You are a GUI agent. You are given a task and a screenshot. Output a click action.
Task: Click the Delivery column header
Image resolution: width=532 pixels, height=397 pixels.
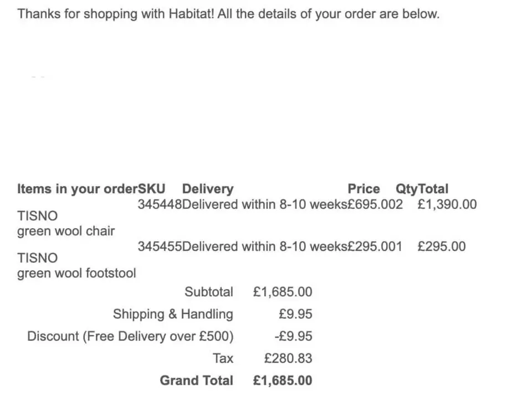point(208,189)
